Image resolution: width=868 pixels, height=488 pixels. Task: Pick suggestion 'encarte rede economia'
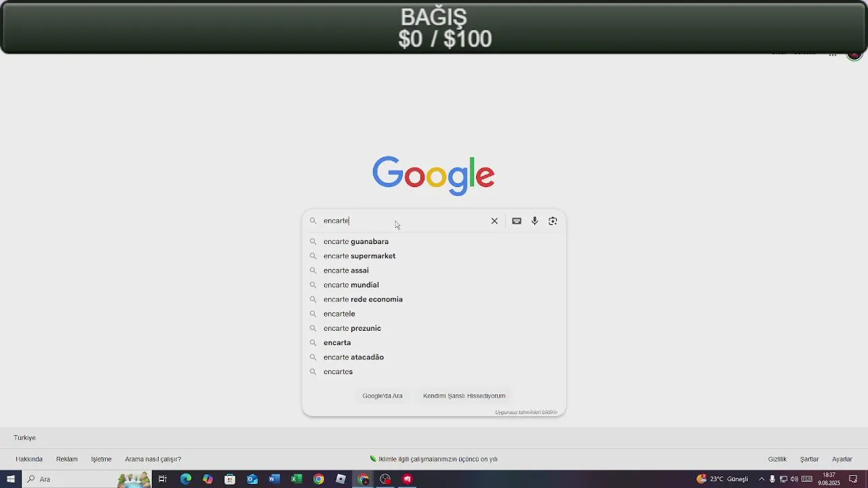coord(434,300)
